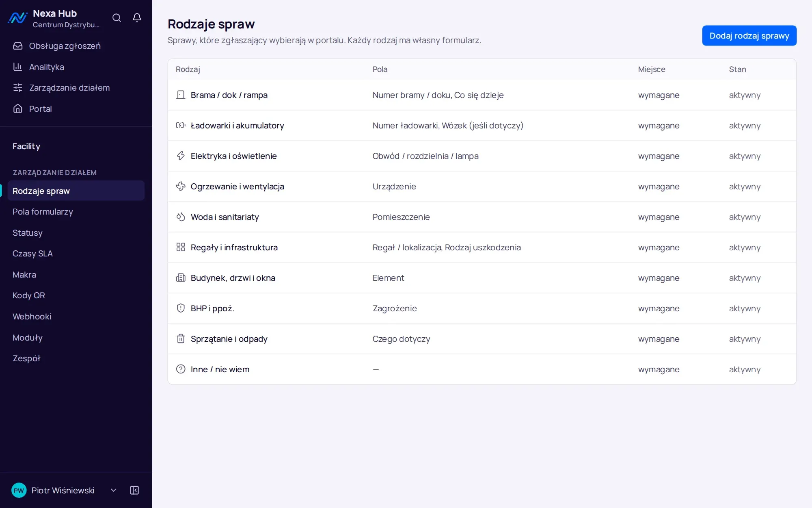Open notifications bell

137,18
